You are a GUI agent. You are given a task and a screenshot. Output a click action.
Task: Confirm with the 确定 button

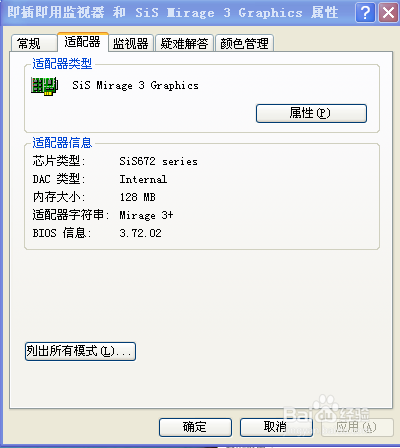click(x=195, y=427)
